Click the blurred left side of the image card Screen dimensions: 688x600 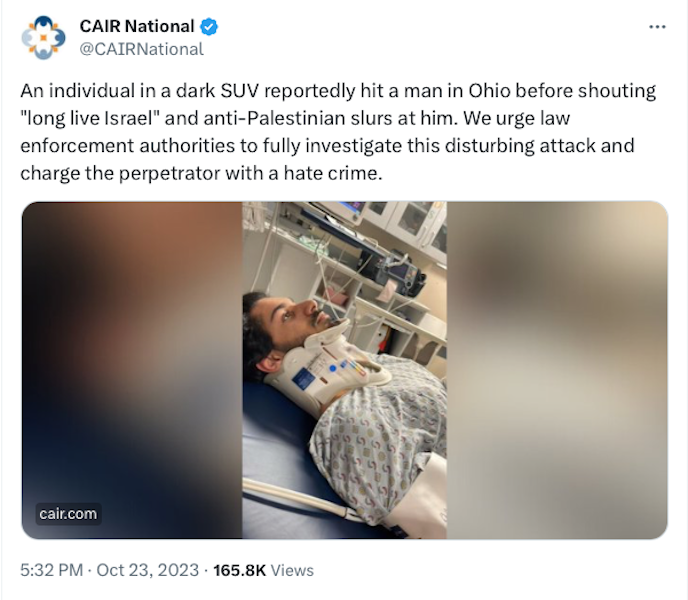[x=132, y=370]
